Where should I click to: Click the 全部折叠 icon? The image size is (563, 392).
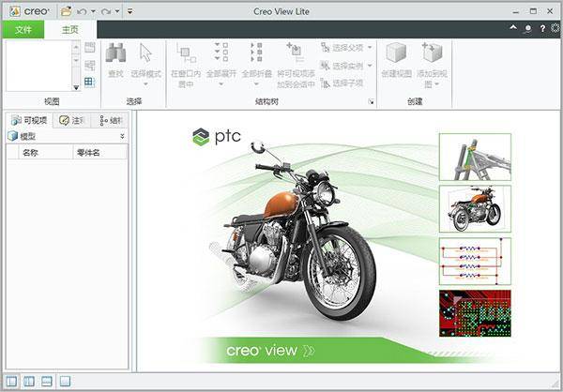click(256, 53)
